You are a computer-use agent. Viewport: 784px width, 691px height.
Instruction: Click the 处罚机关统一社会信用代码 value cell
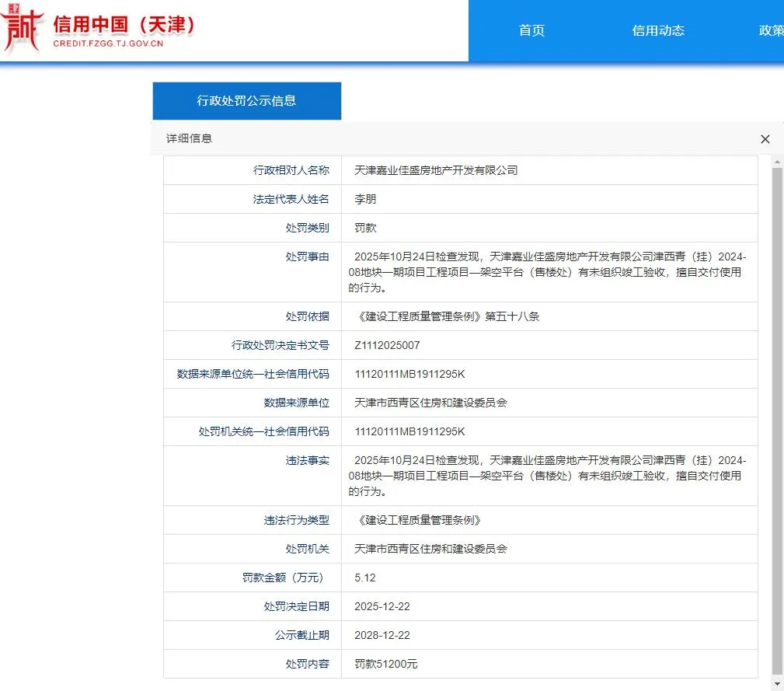pos(549,431)
